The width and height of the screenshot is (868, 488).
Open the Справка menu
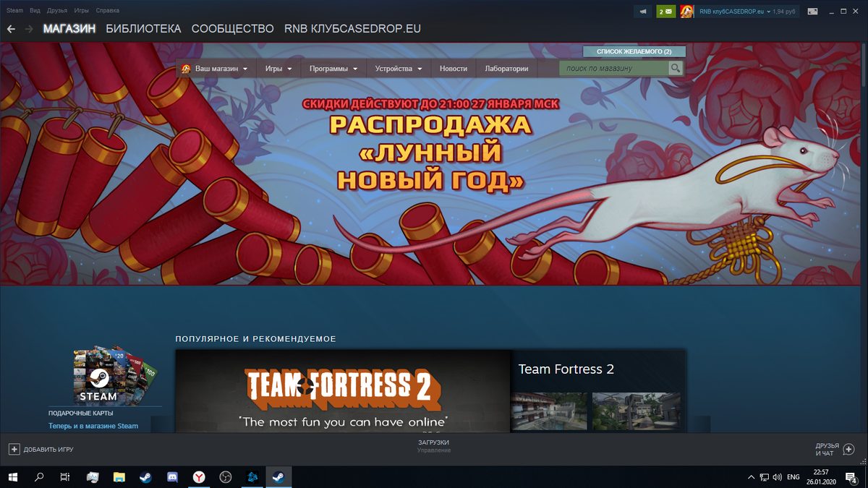pos(108,11)
